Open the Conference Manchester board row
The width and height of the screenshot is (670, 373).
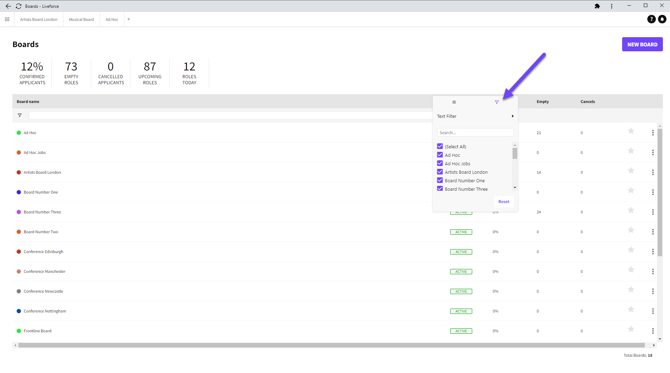44,271
